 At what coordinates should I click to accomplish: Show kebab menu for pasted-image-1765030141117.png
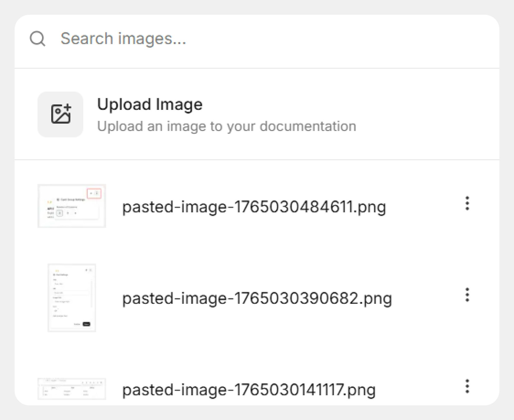(x=467, y=386)
